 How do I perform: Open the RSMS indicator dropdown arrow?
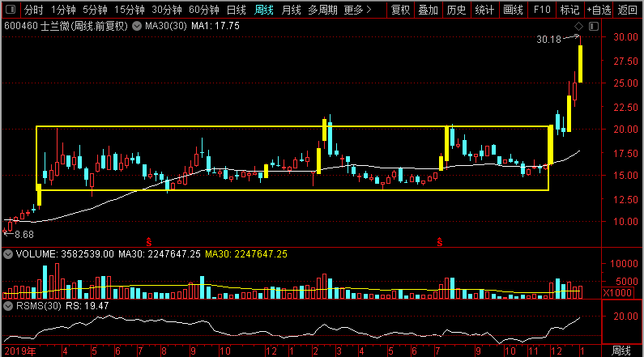pyautogui.click(x=8, y=306)
